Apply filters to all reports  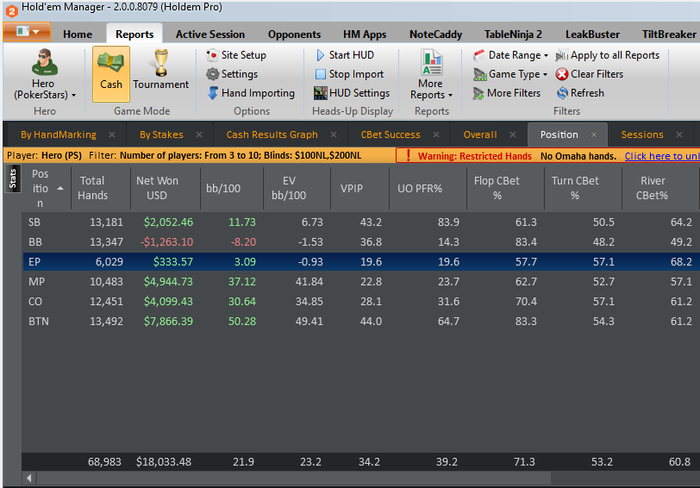[608, 55]
